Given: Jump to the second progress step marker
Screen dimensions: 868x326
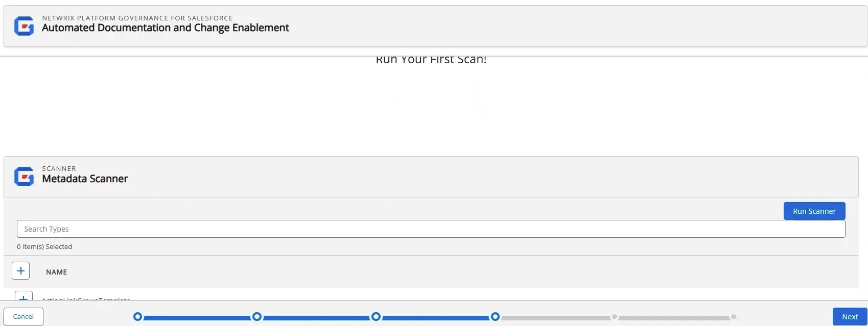Looking at the screenshot, I should coord(257,317).
